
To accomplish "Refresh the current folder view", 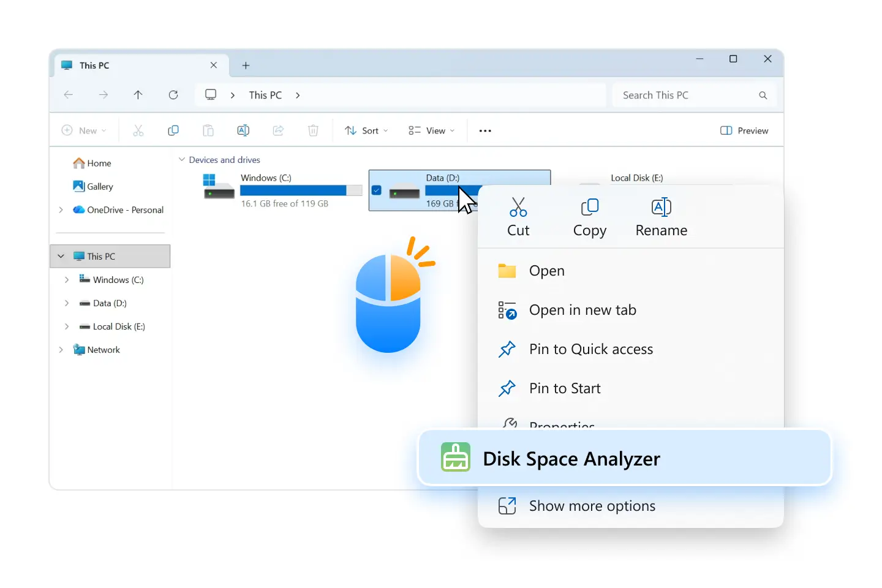I will click(173, 95).
